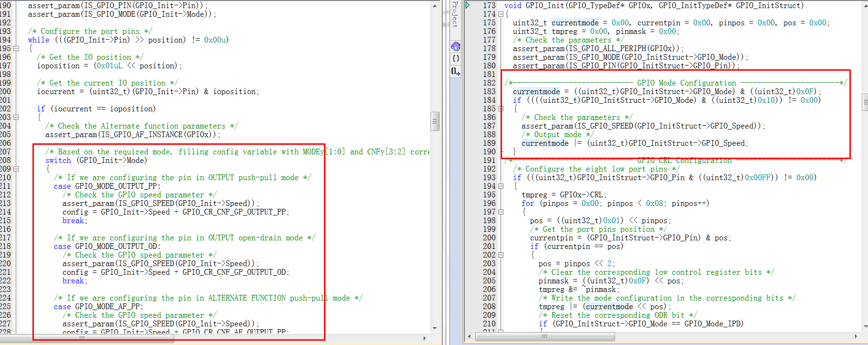Click 'case GPIO_MODE_OUTPUT_OD:' line
Screen dimensions: 868x345
107,247
